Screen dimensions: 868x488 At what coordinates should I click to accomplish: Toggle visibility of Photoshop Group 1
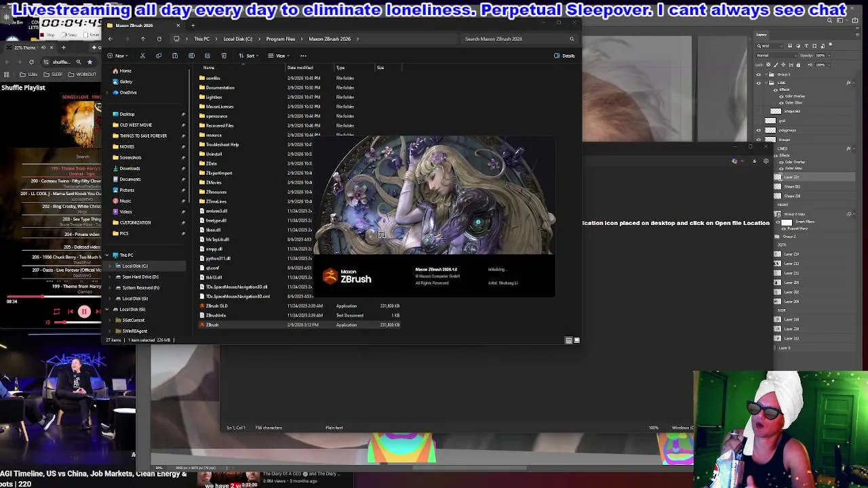point(759,75)
